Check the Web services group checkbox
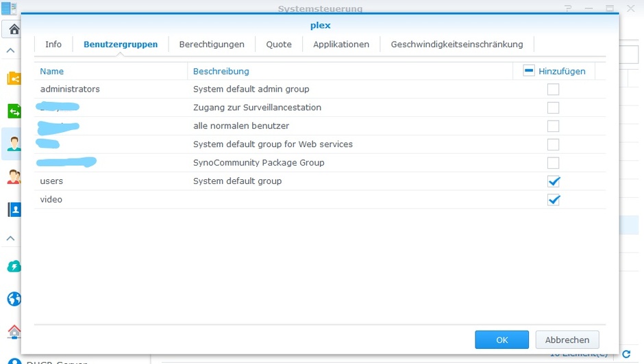The height and width of the screenshot is (364, 644). click(x=554, y=144)
